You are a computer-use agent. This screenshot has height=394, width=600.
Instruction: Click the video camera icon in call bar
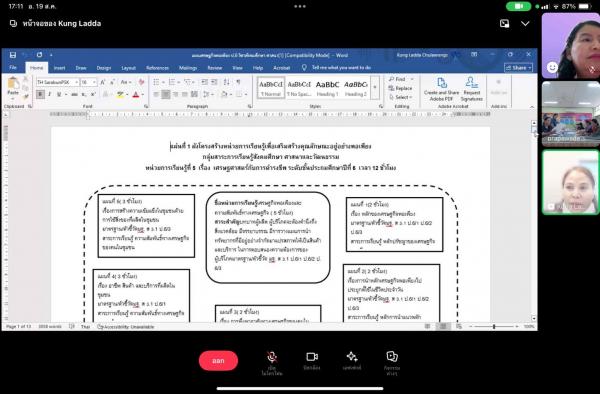point(312,357)
